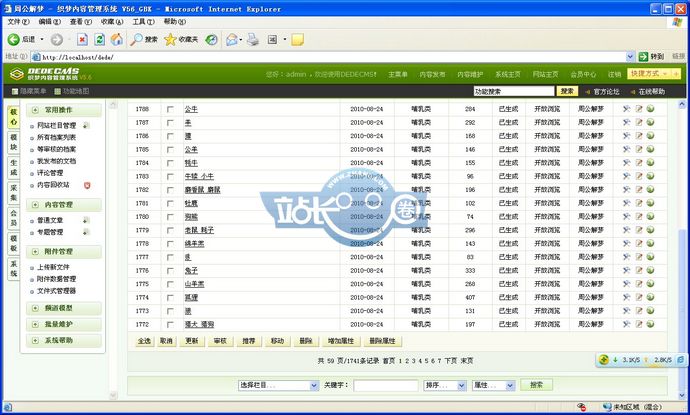Click the add icon beside 专题管理
Viewport: 690px width, 415px height.
tap(86, 232)
